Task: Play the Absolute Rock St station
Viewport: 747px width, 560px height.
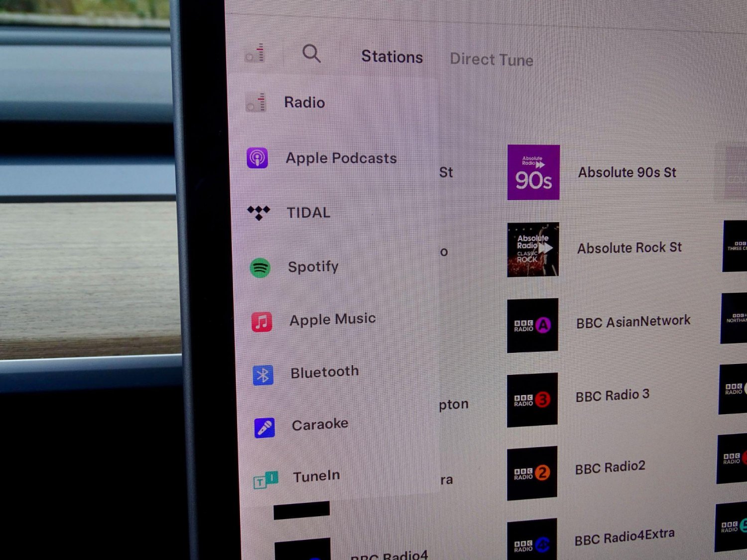Action: [x=629, y=247]
